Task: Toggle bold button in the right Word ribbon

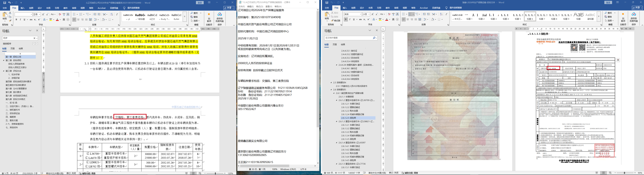Action: click(x=346, y=19)
